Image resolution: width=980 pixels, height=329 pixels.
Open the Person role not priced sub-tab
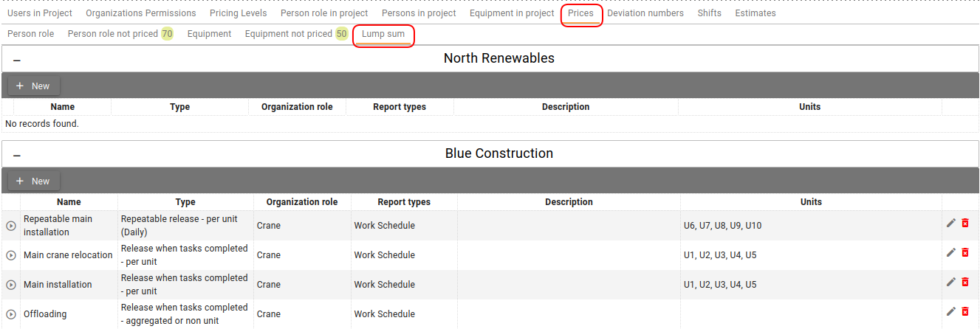tap(120, 34)
